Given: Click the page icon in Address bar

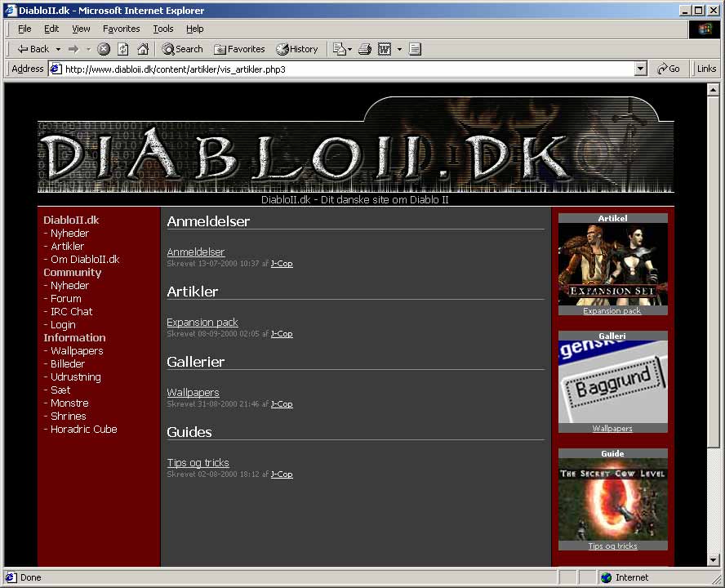Looking at the screenshot, I should pyautogui.click(x=56, y=69).
